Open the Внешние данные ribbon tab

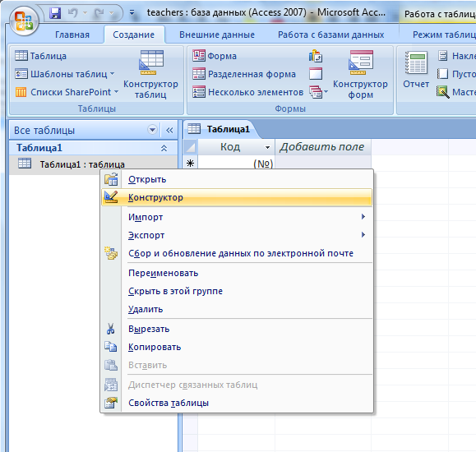(217, 35)
